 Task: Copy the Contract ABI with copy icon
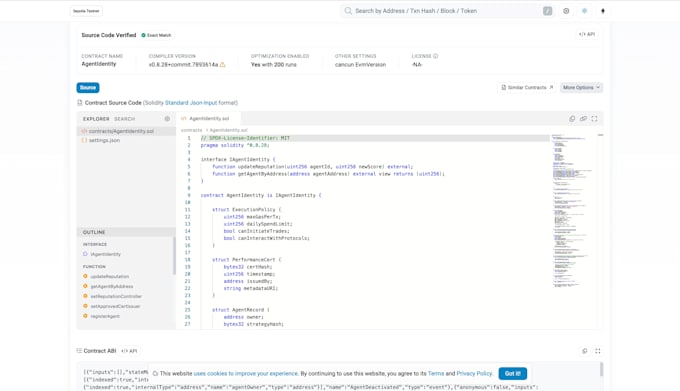pos(585,351)
